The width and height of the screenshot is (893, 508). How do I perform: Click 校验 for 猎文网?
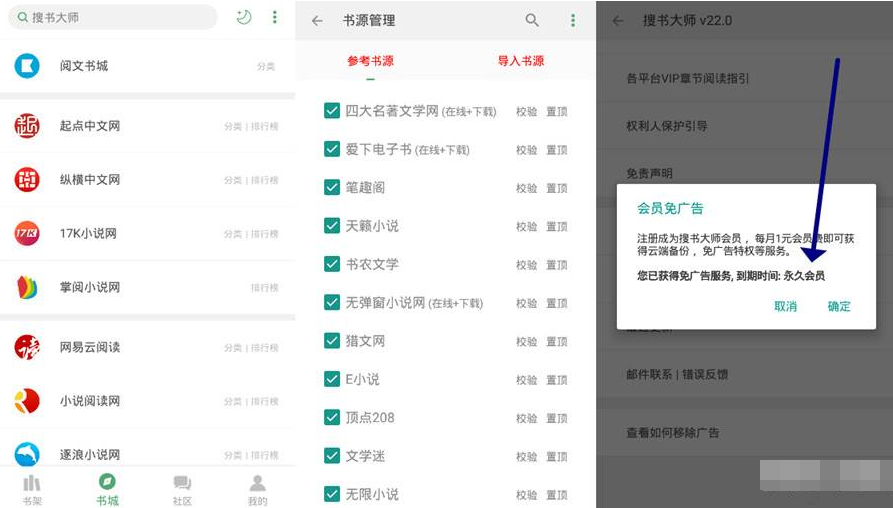coord(526,342)
